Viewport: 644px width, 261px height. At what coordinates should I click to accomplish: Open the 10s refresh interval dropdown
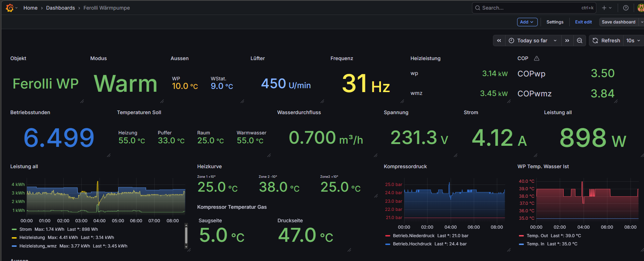coord(633,41)
